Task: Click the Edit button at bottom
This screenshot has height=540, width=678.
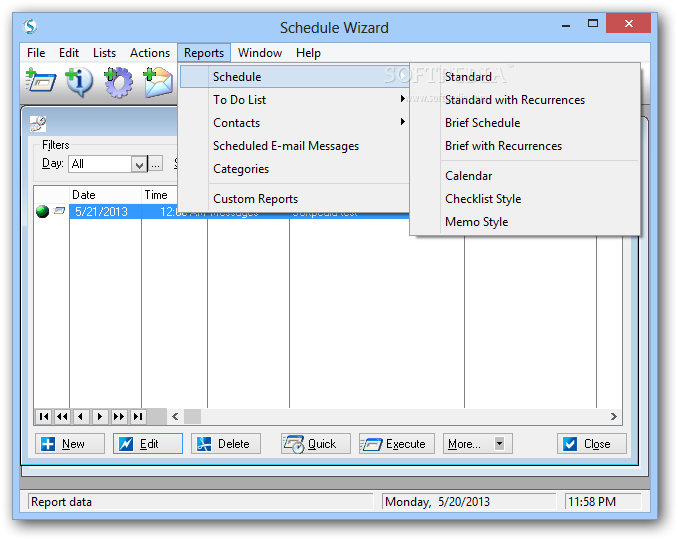Action: coord(148,444)
